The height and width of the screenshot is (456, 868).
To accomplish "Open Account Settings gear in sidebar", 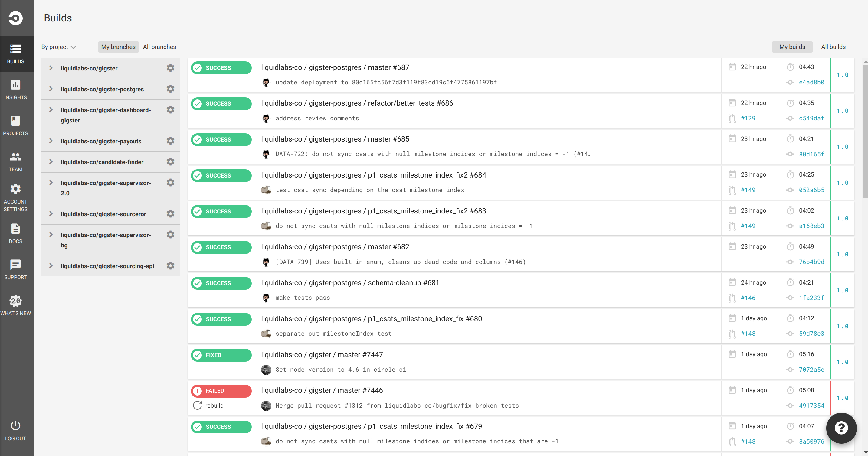I will 15,189.
